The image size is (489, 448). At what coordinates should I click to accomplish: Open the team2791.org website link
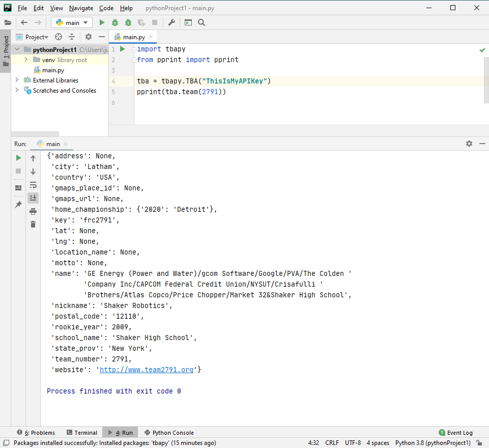pos(146,370)
